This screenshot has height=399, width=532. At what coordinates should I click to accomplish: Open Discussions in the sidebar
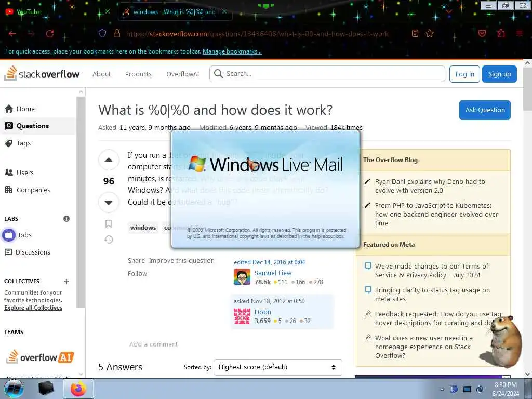click(33, 252)
